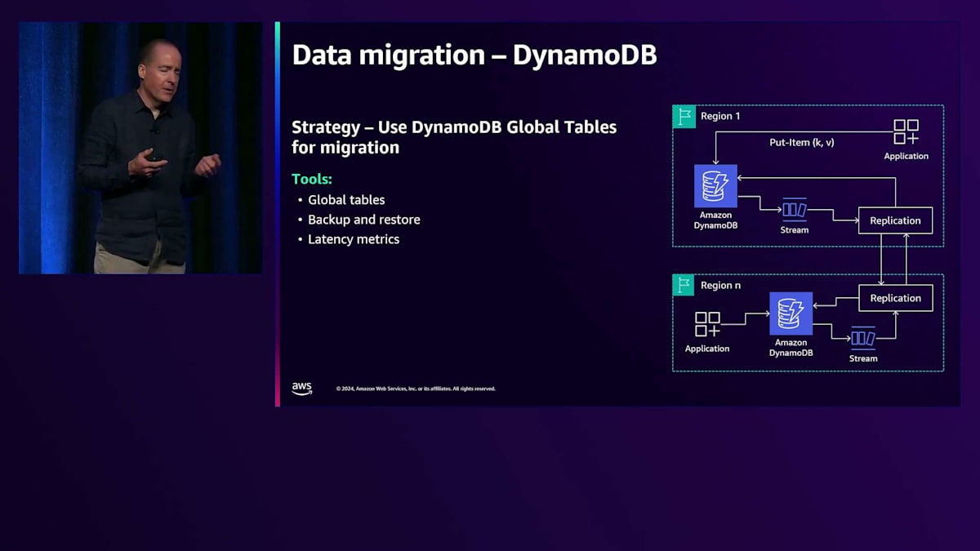The image size is (980, 551).
Task: Click the "Latency metrics" bullet
Action: point(354,239)
